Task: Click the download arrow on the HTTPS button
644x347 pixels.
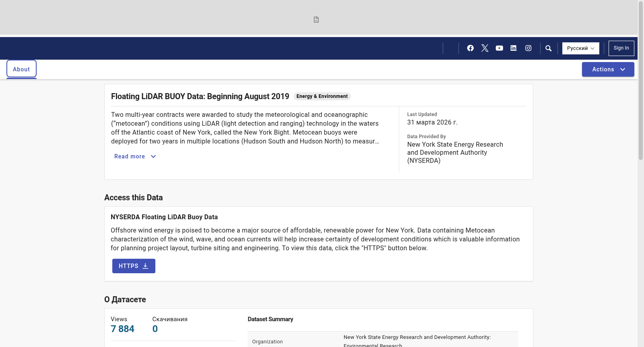Action: click(145, 266)
